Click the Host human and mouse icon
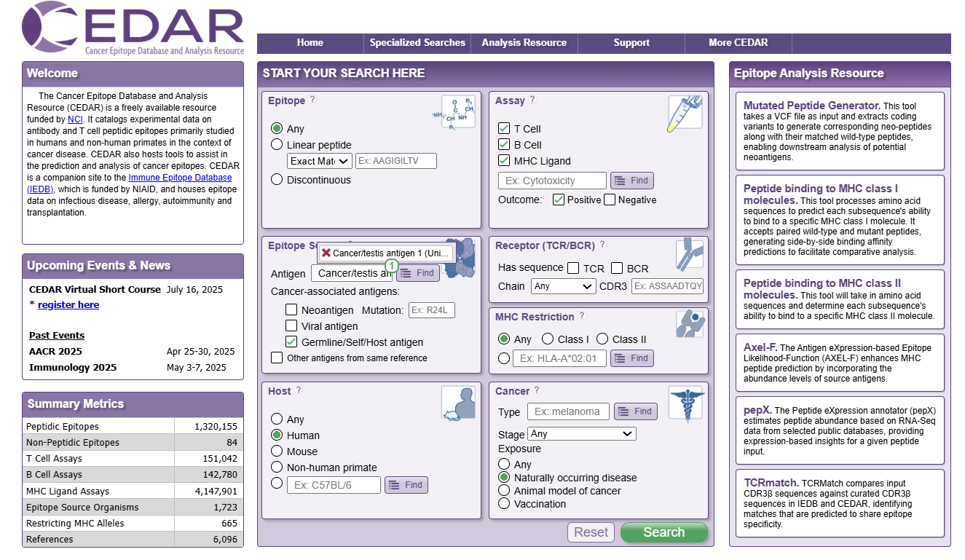Viewport: 965px width, 560px height. click(458, 403)
